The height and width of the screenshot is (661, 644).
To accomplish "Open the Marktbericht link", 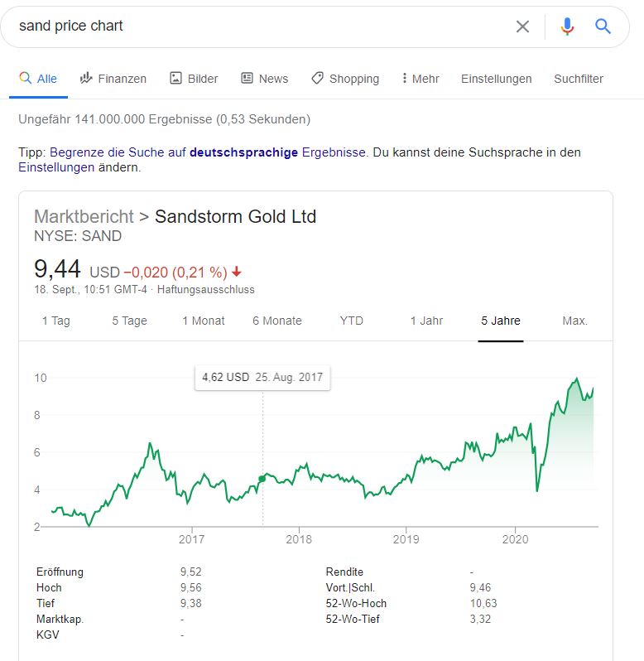I will [x=84, y=217].
